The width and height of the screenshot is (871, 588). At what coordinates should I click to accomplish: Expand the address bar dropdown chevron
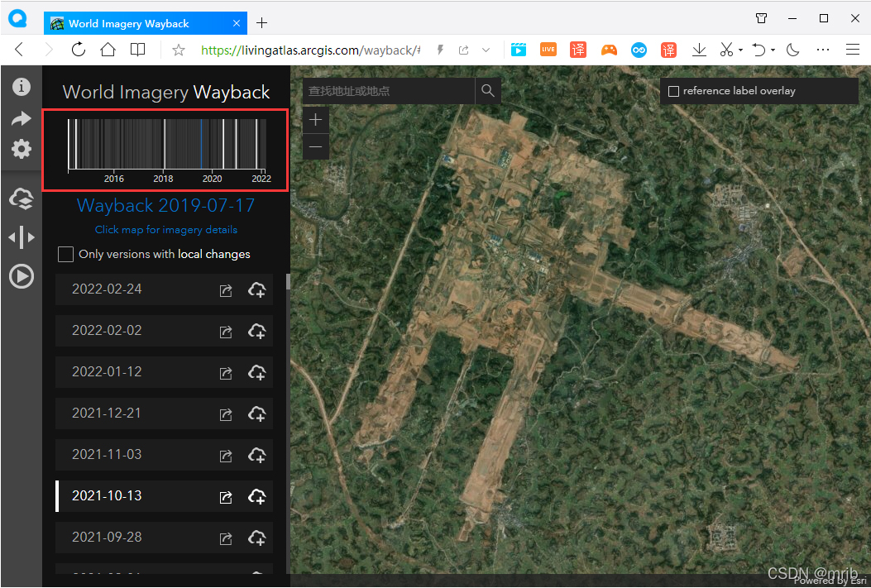pyautogui.click(x=486, y=50)
